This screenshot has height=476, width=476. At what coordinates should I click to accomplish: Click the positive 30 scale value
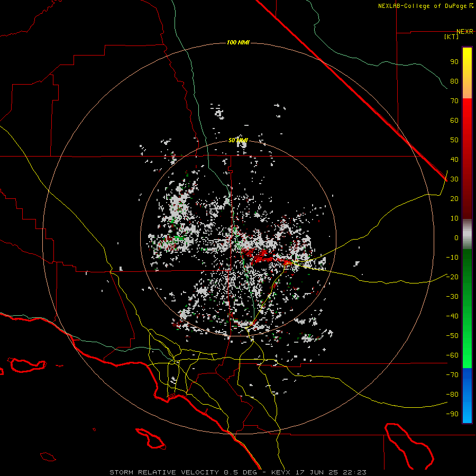point(454,179)
